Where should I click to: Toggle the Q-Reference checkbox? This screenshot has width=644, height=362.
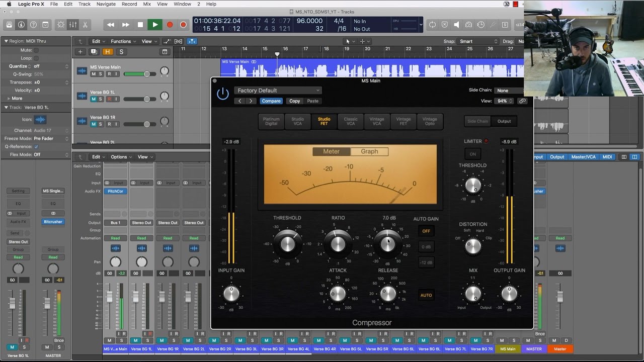pos(36,147)
